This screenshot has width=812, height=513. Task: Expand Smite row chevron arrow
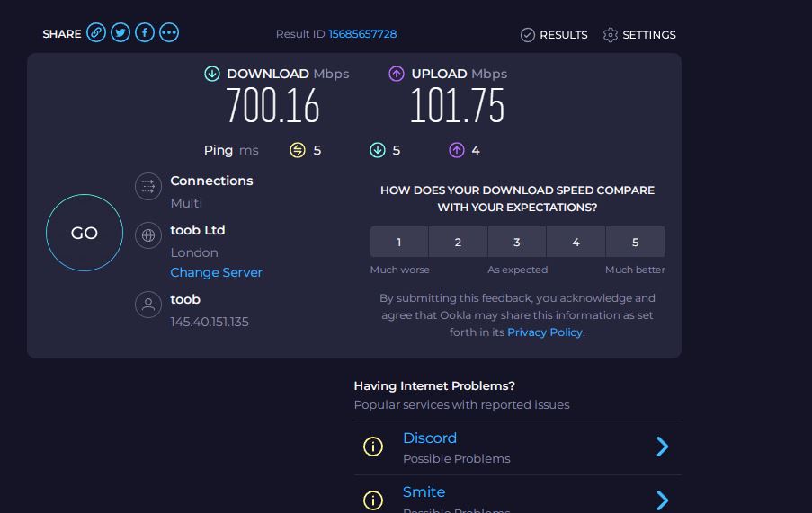point(663,500)
